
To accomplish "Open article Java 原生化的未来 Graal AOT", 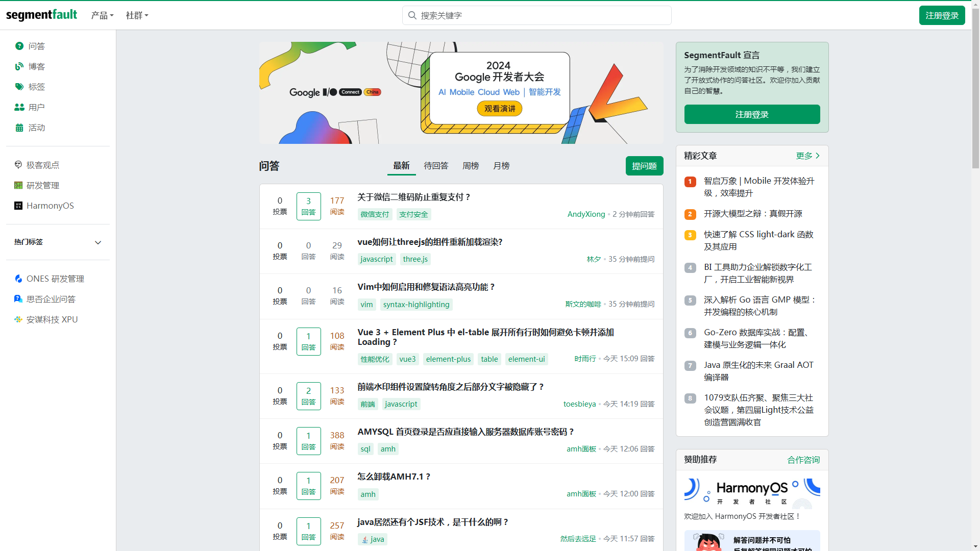I will [x=758, y=371].
